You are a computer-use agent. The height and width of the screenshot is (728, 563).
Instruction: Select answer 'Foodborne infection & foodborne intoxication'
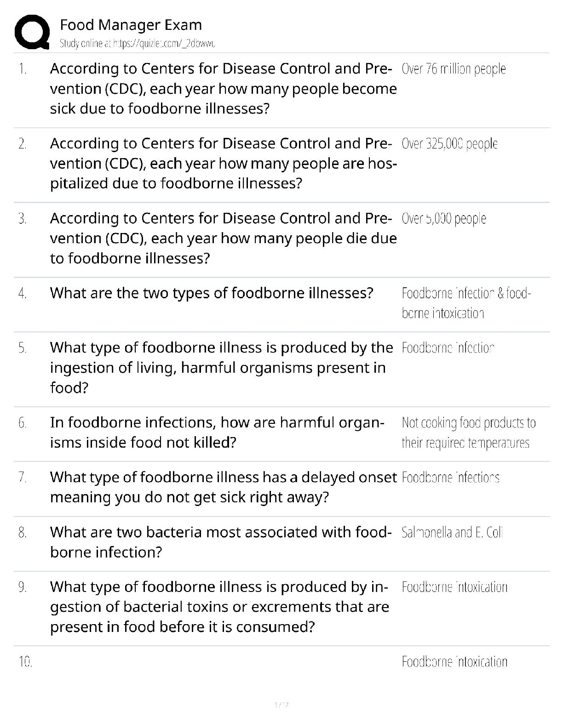(x=466, y=303)
